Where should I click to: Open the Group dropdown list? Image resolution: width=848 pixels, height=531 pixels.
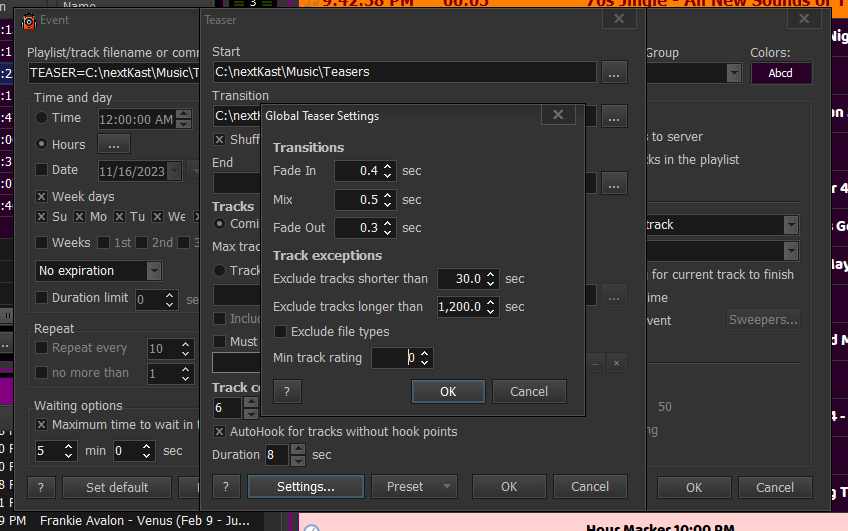(734, 73)
